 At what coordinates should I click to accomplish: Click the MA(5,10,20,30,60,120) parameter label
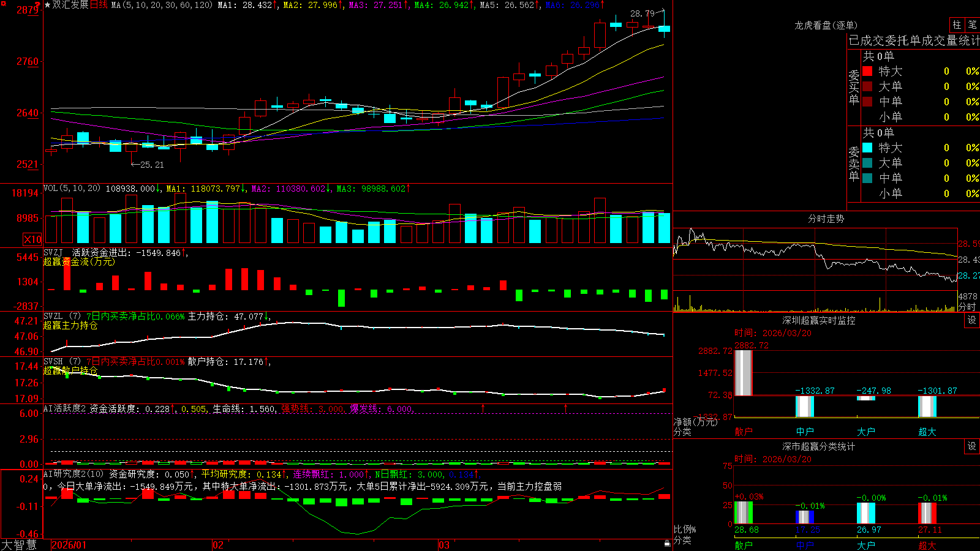pyautogui.click(x=162, y=5)
